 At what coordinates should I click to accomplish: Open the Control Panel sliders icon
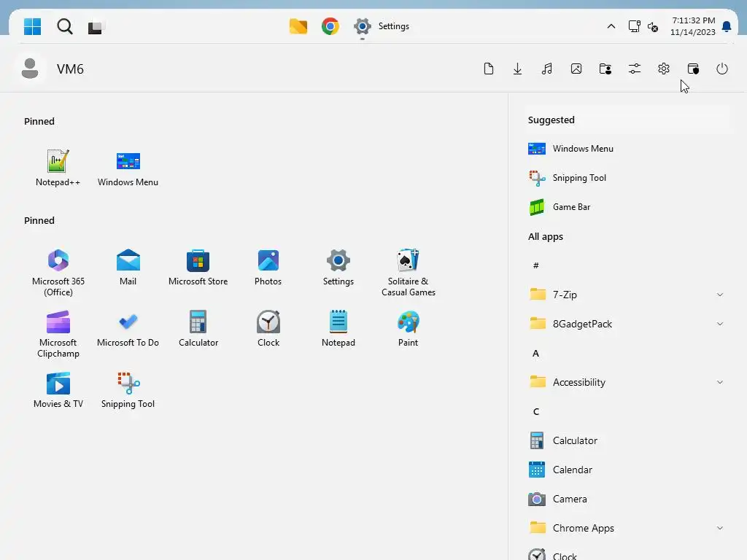pos(635,69)
